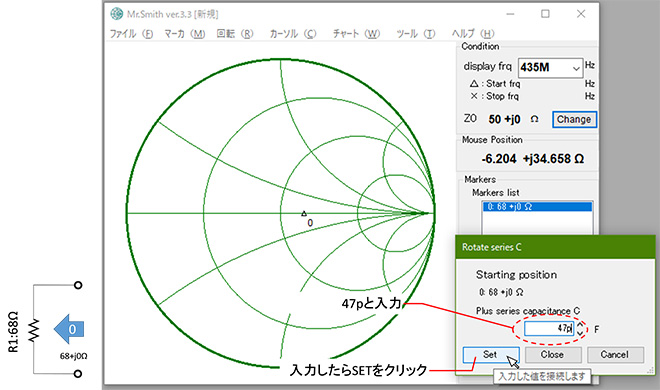Click the 'Start frq' label
The image size is (660, 390).
click(x=503, y=84)
